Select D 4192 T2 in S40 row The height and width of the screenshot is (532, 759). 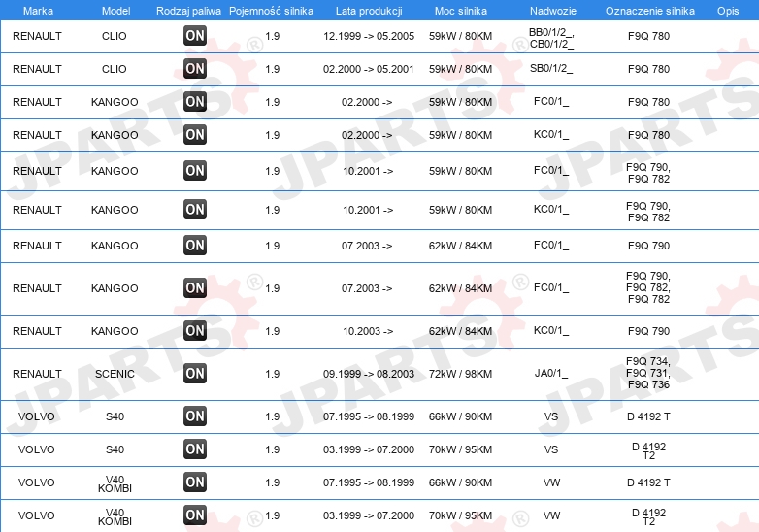point(648,451)
